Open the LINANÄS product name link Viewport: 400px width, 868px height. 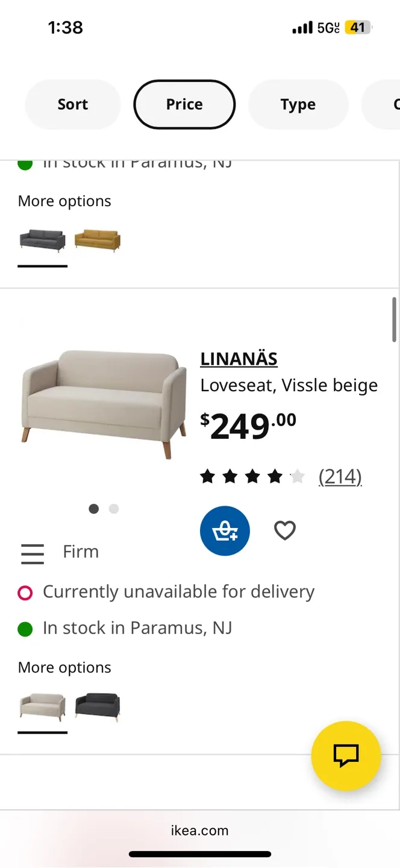[x=239, y=359]
